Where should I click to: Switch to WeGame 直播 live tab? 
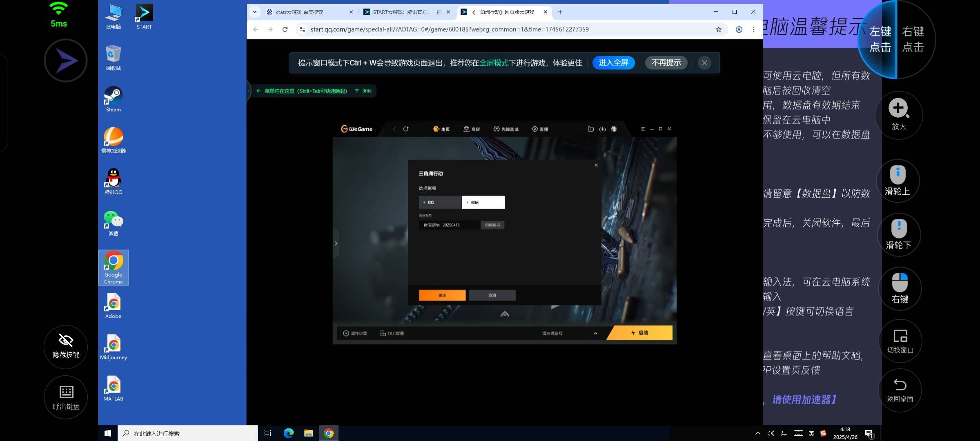[540, 129]
